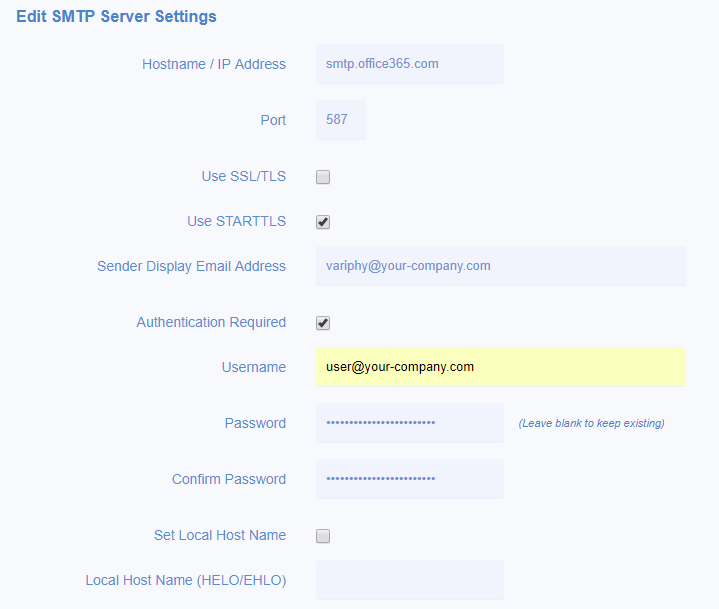Click the 'Set Local Host Name' label

point(220,535)
